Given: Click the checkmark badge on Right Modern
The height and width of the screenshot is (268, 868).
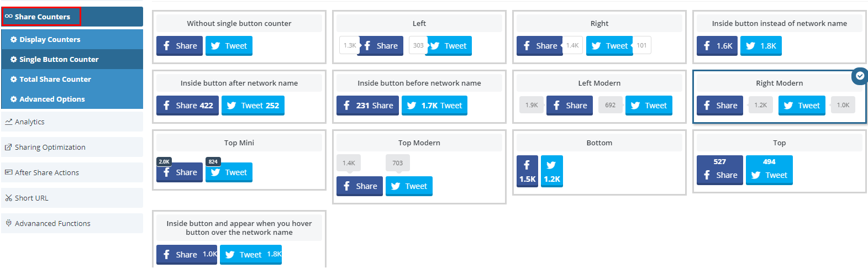Looking at the screenshot, I should point(860,76).
